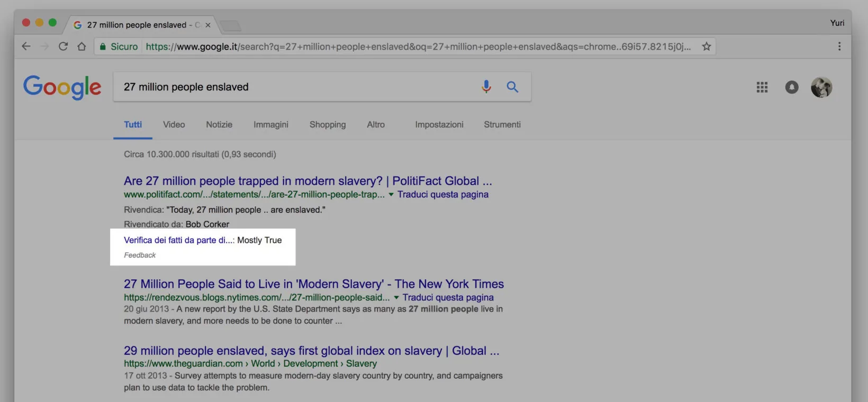Expand the PolitiFact URL dropdown arrow
Screen dimensions: 868x402
391,195
